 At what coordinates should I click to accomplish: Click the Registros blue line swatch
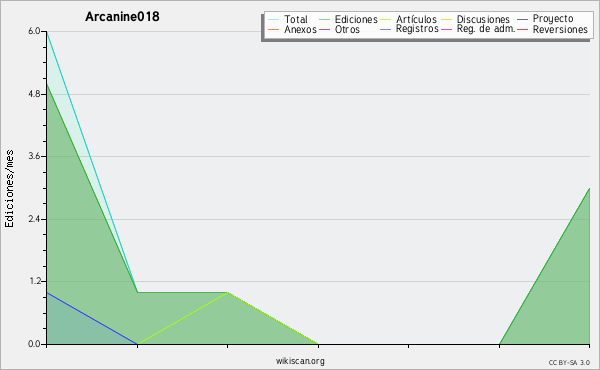386,29
